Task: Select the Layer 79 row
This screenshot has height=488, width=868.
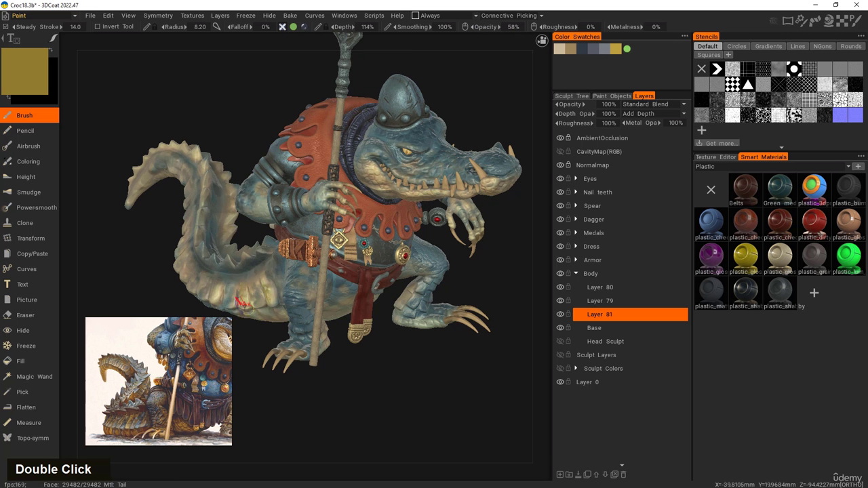Action: tap(630, 301)
